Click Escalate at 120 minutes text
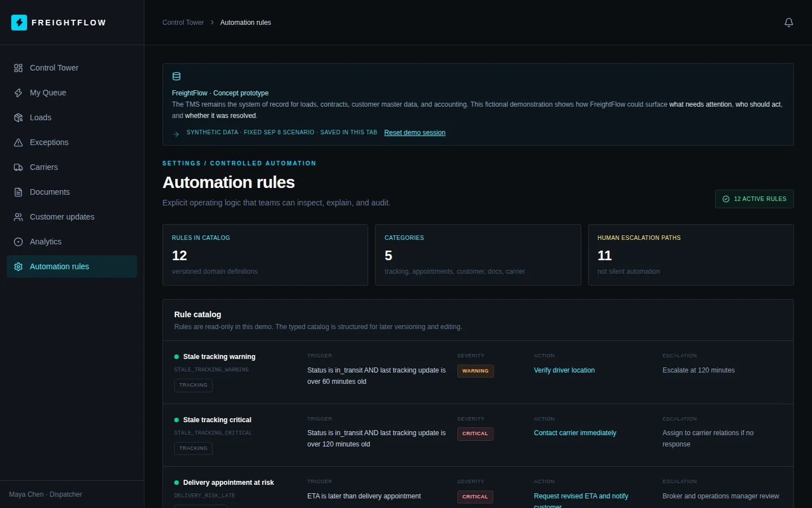The image size is (812, 508). tap(699, 370)
